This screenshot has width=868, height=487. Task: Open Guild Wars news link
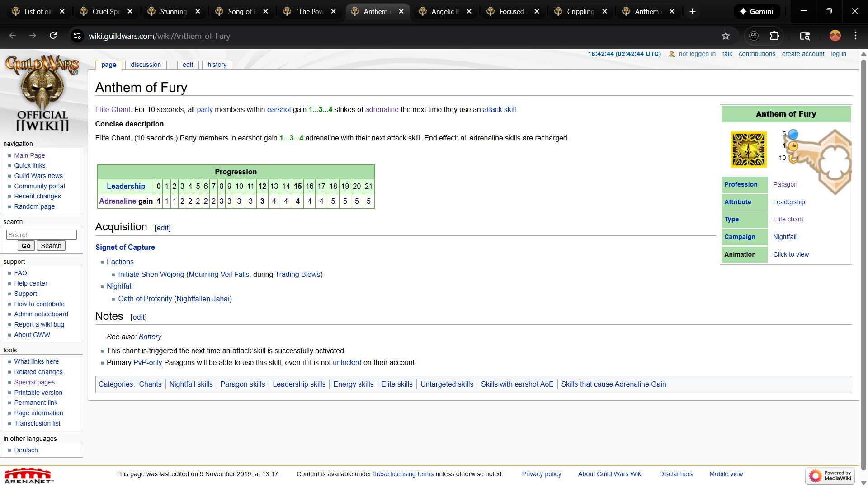(38, 176)
